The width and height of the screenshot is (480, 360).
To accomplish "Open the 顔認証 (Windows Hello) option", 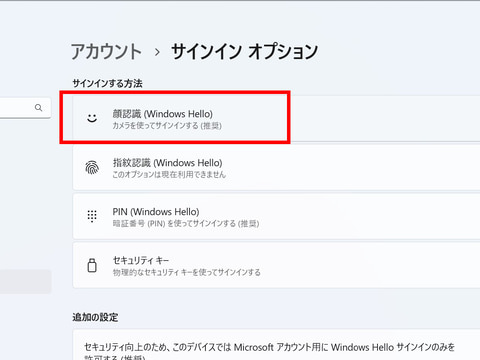I will click(276, 118).
